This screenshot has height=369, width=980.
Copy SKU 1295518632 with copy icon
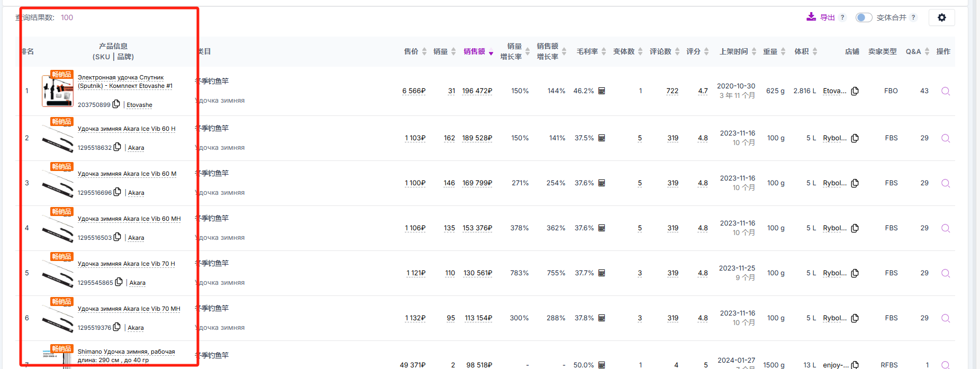(117, 147)
